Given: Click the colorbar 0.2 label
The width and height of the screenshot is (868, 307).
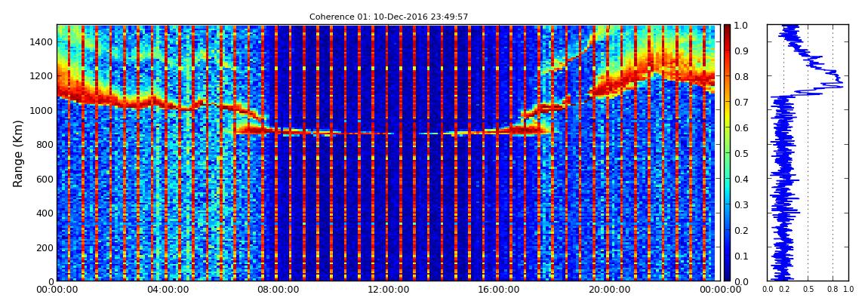Looking at the screenshot, I should click(741, 230).
